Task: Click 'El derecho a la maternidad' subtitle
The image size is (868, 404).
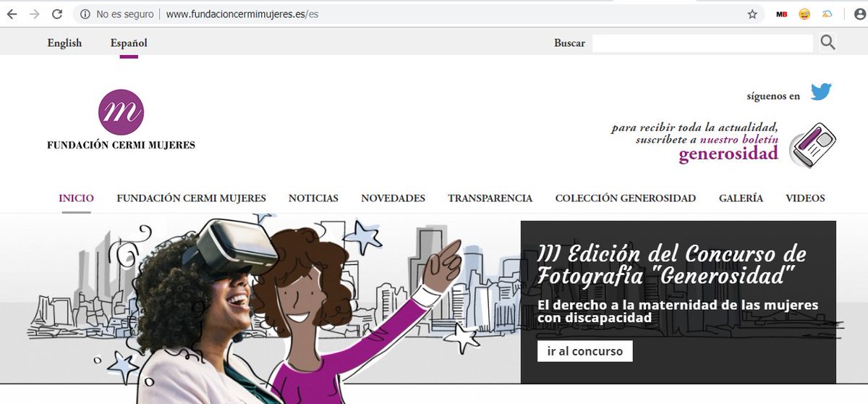Action: point(678,311)
